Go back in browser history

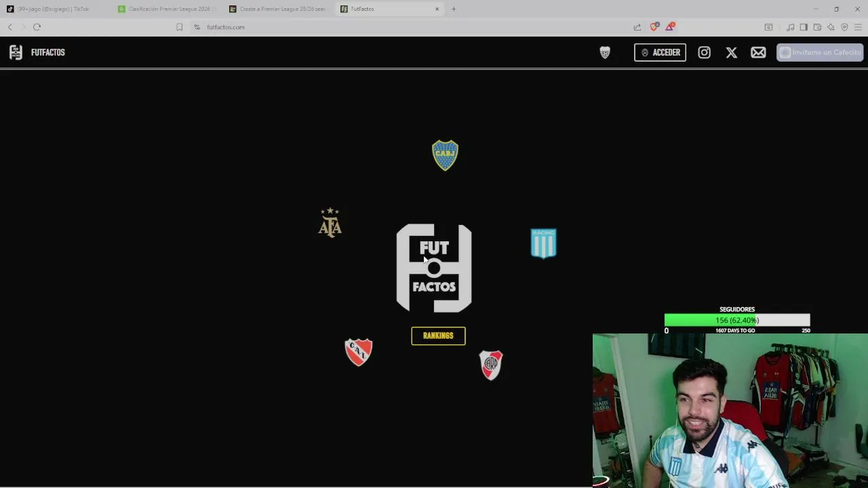coord(10,27)
